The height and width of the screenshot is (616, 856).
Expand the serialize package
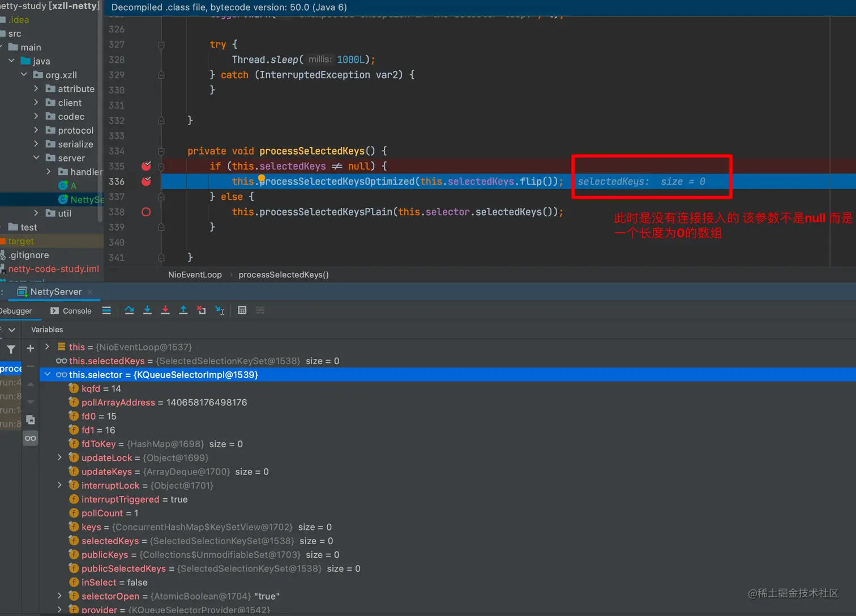pyautogui.click(x=36, y=144)
